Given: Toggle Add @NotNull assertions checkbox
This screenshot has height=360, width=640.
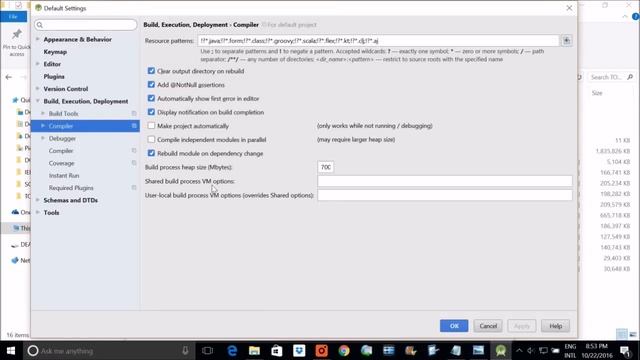Looking at the screenshot, I should pyautogui.click(x=151, y=85).
